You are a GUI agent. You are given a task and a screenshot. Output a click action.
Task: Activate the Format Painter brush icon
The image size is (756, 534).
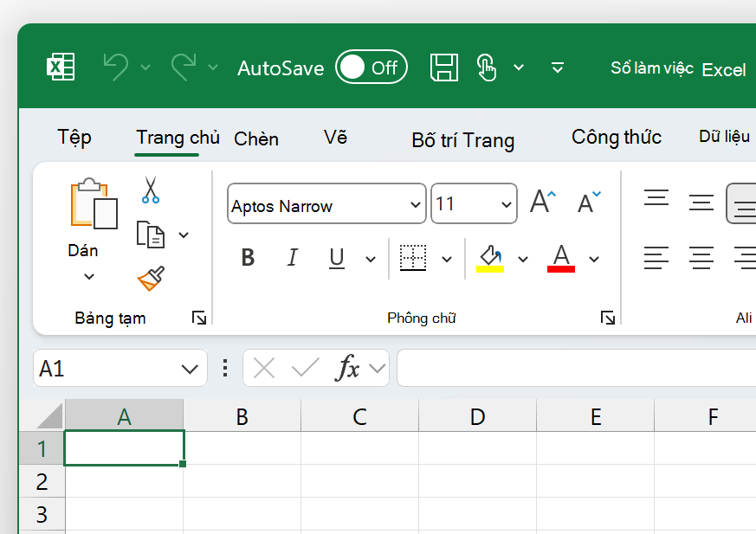point(149,277)
